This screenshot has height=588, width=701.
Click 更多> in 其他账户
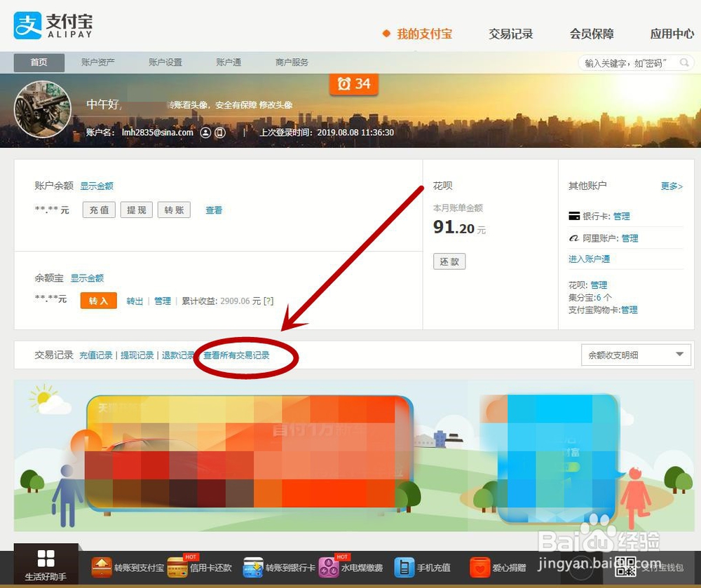[672, 186]
